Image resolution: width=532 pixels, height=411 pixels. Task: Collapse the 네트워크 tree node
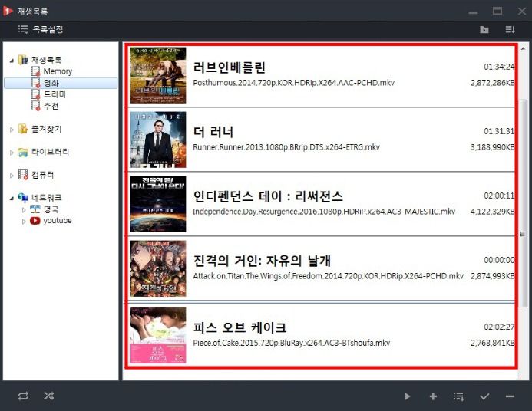12,198
